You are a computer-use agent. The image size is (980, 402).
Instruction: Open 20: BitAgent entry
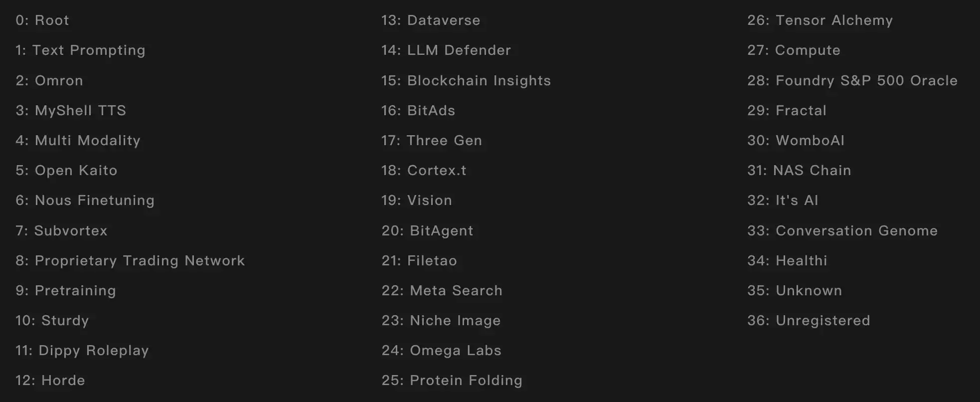(x=427, y=231)
